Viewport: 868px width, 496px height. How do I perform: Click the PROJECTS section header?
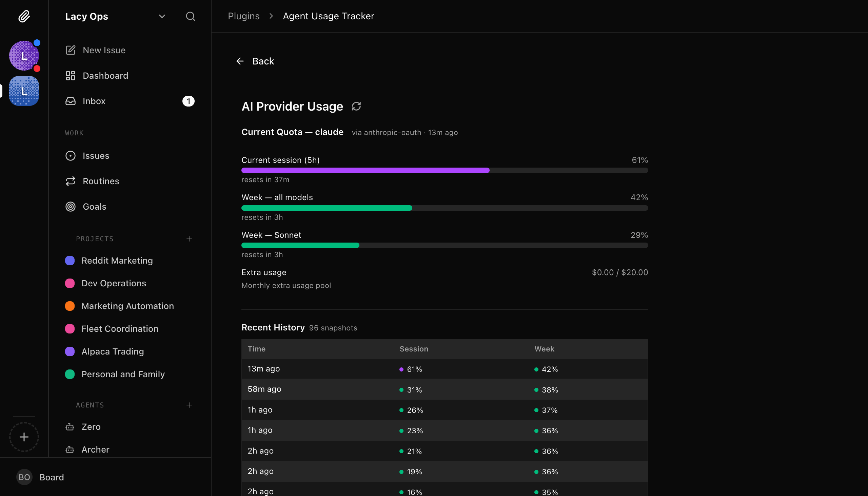coord(95,239)
